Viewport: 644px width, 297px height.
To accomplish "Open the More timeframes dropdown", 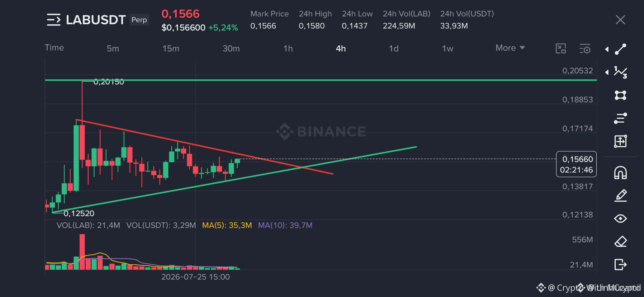I will pyautogui.click(x=510, y=48).
